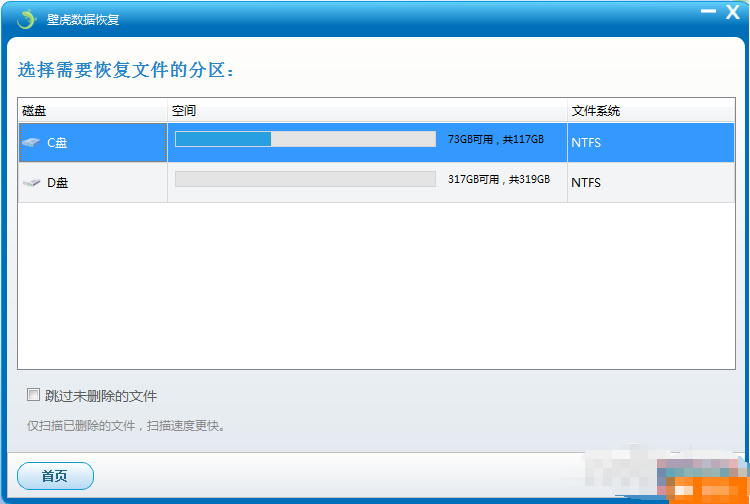
Task: Click NTFS in the C盘 row
Action: [x=586, y=142]
